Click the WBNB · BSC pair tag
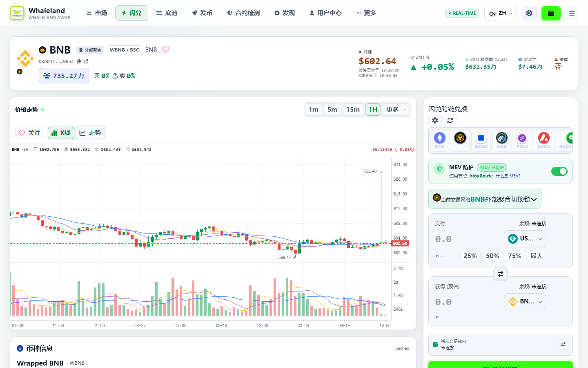 click(x=124, y=50)
